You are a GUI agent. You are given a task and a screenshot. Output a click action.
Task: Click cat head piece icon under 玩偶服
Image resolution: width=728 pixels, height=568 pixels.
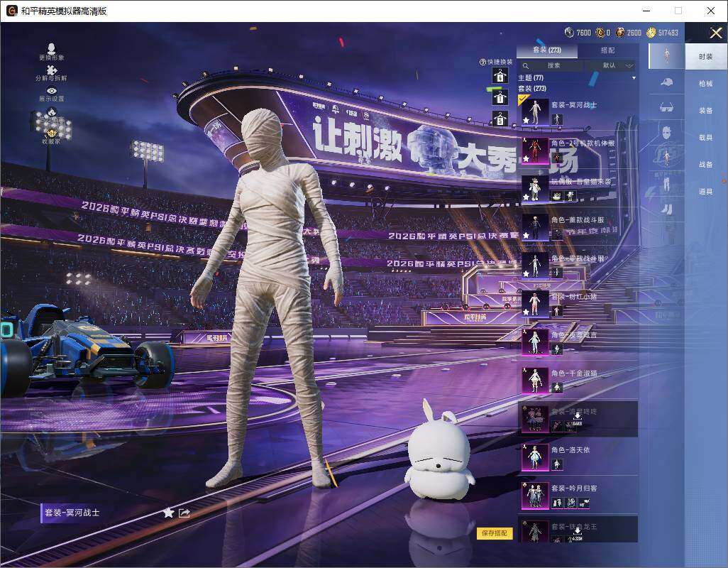pyautogui.click(x=557, y=196)
